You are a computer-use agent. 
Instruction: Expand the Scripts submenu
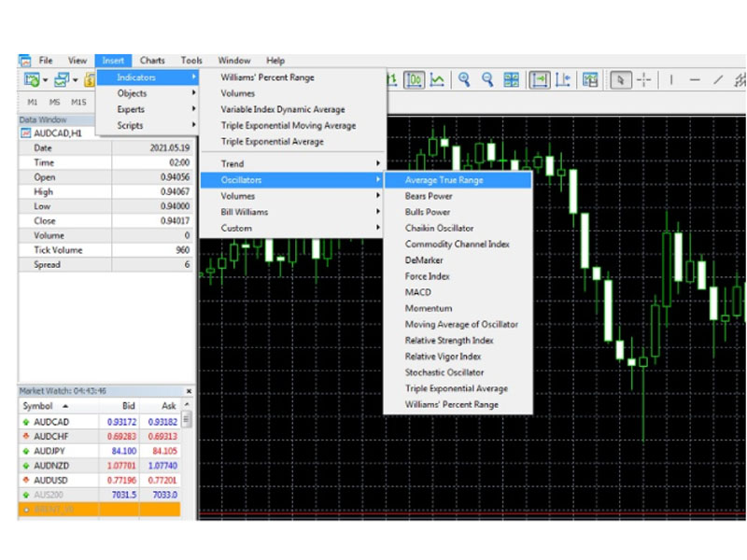tap(148, 125)
